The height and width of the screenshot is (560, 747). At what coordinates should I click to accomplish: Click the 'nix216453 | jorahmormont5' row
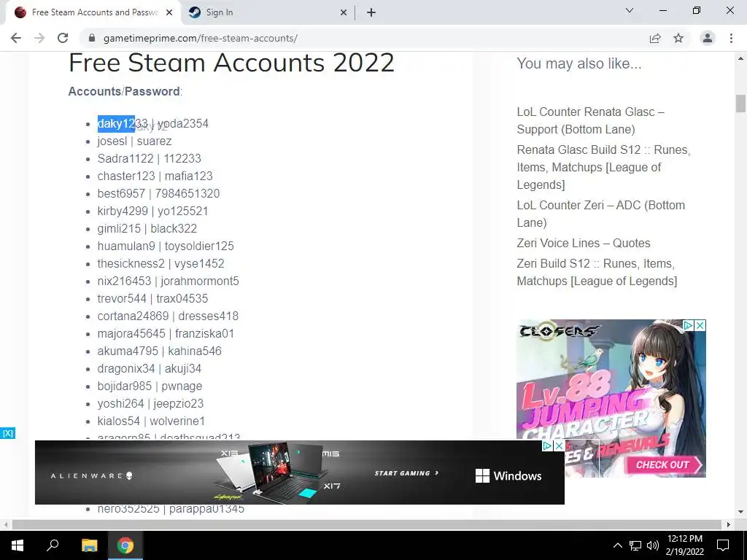[x=169, y=281]
